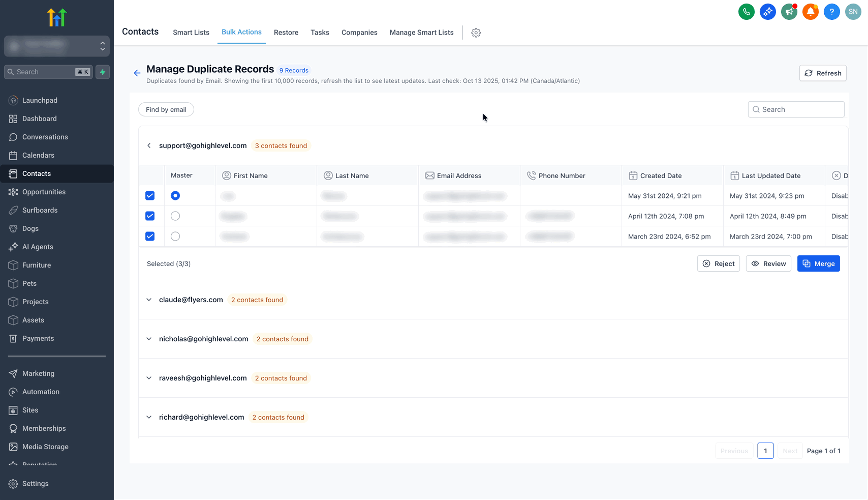Click the green phone dialer icon
The width and height of the screenshot is (868, 500).
point(746,12)
